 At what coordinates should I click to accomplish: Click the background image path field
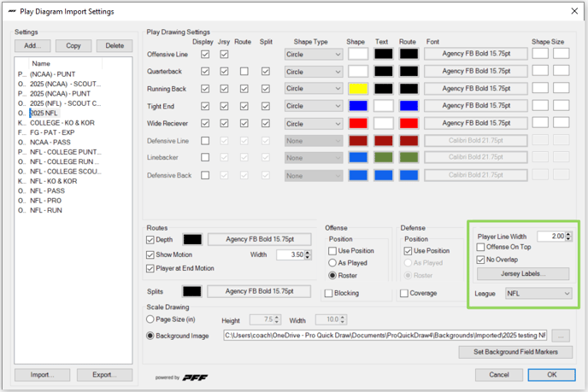385,336
